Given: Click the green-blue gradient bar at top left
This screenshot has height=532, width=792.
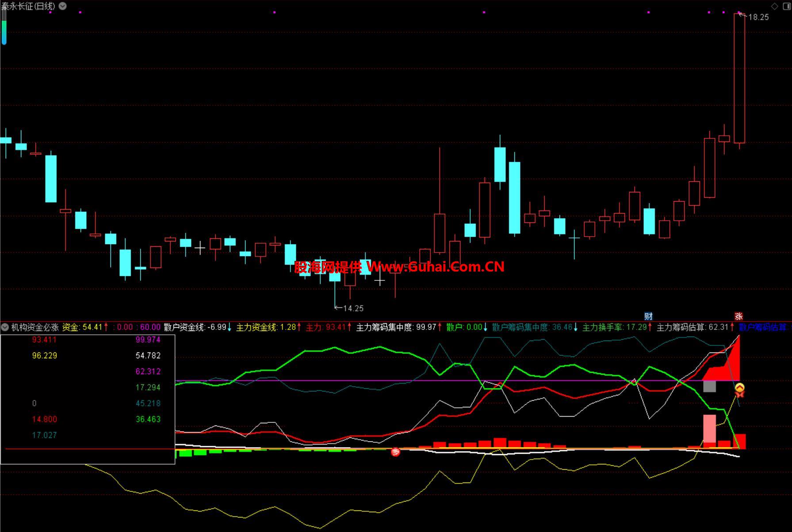Looking at the screenshot, I should (4, 27).
